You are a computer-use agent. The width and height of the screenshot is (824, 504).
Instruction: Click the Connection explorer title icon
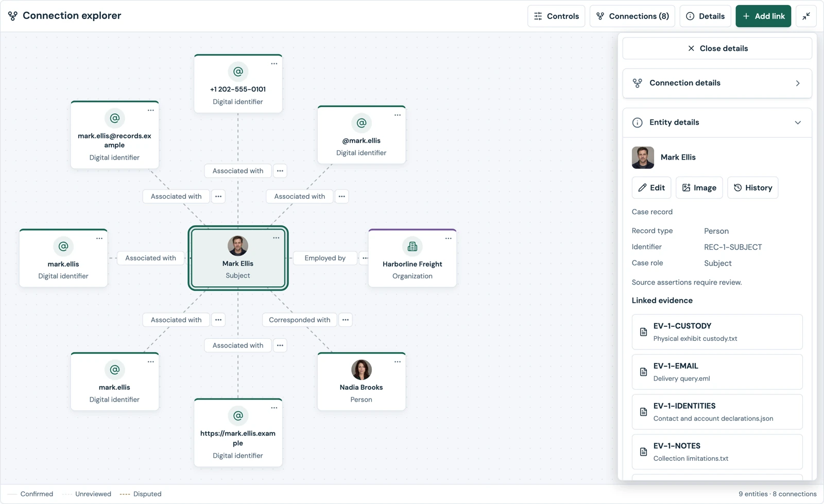coord(13,16)
